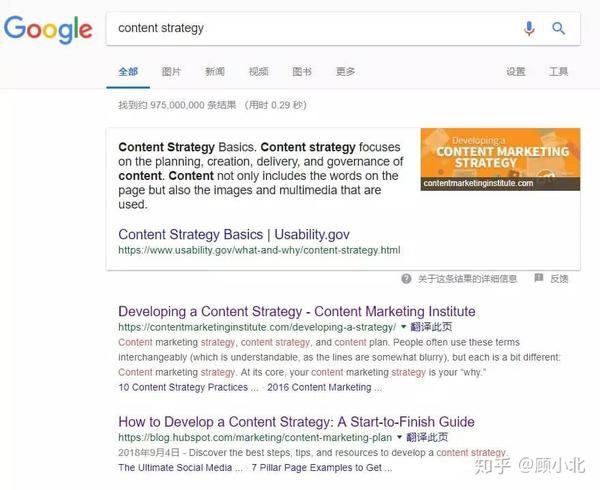600x490 pixels.
Task: Open 工具 (Tools) menu
Action: [x=558, y=72]
